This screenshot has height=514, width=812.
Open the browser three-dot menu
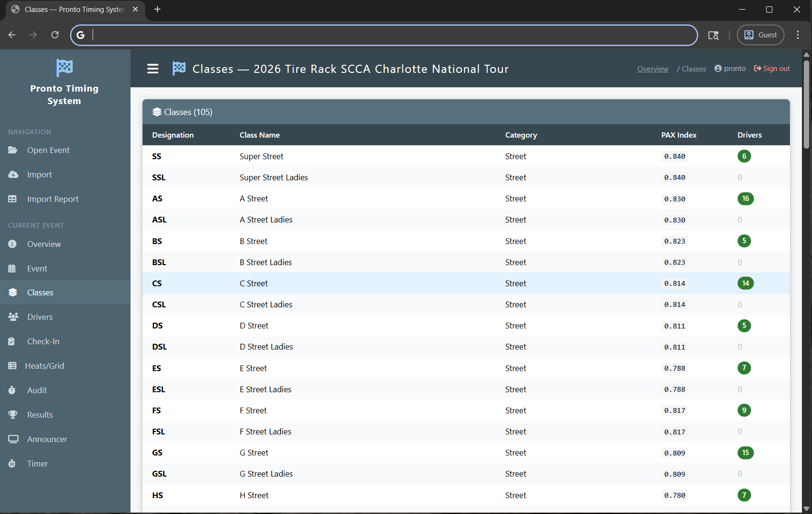(798, 35)
